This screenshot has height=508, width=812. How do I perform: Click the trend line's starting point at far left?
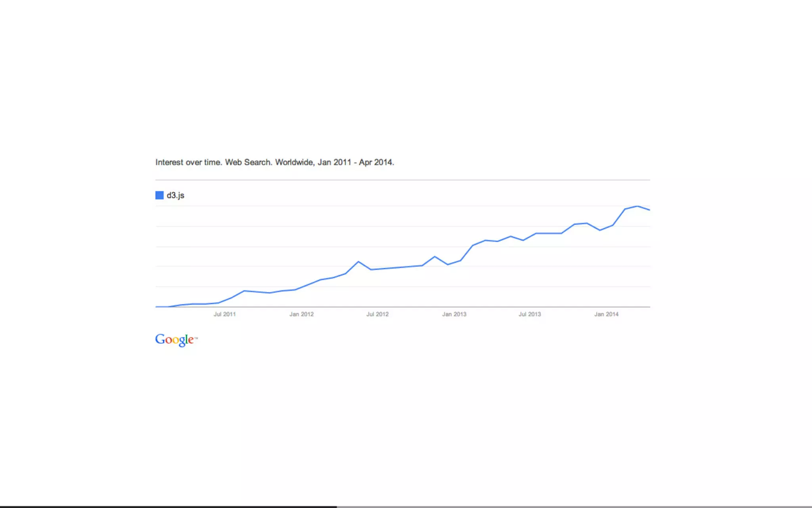pyautogui.click(x=156, y=306)
